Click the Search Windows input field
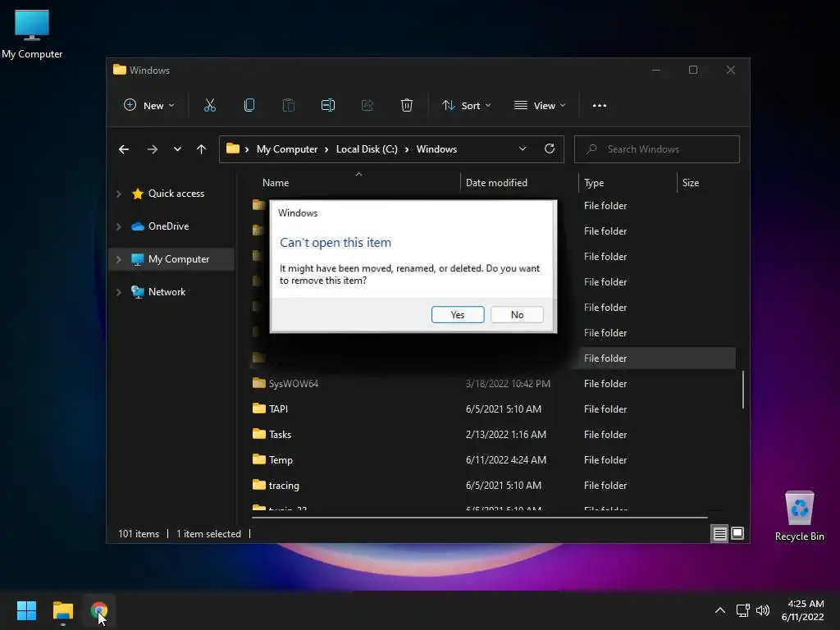 click(x=657, y=149)
